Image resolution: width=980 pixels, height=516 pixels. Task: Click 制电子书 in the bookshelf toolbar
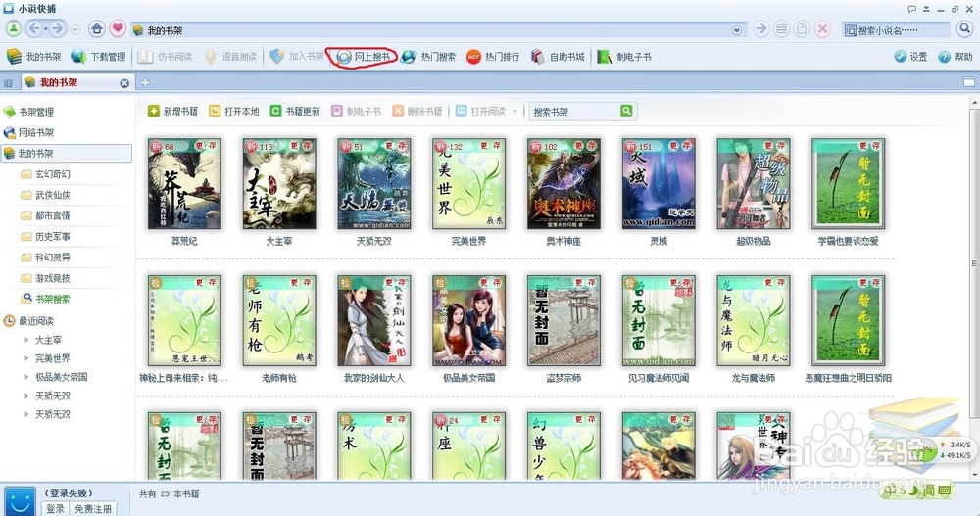[x=357, y=112]
